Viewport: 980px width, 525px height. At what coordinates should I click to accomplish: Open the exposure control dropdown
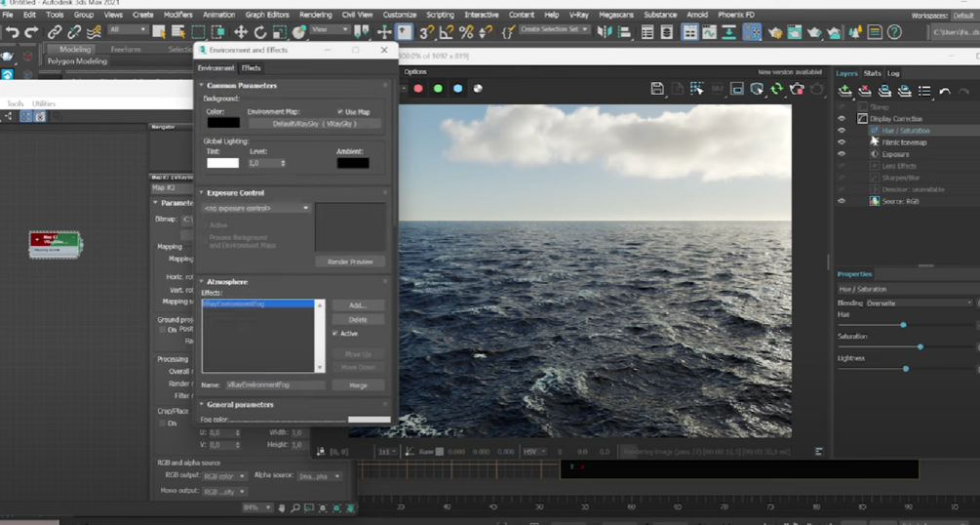pyautogui.click(x=256, y=208)
